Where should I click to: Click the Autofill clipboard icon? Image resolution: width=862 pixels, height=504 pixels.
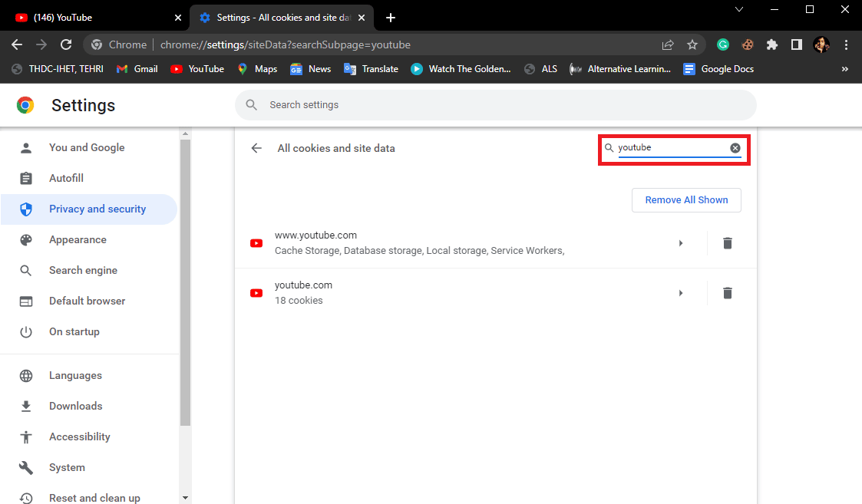point(26,179)
